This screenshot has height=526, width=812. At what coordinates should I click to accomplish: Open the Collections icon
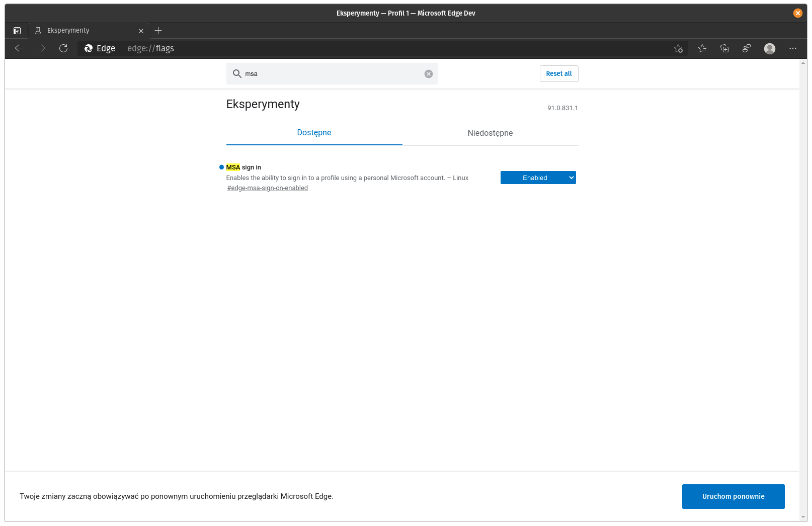(724, 48)
